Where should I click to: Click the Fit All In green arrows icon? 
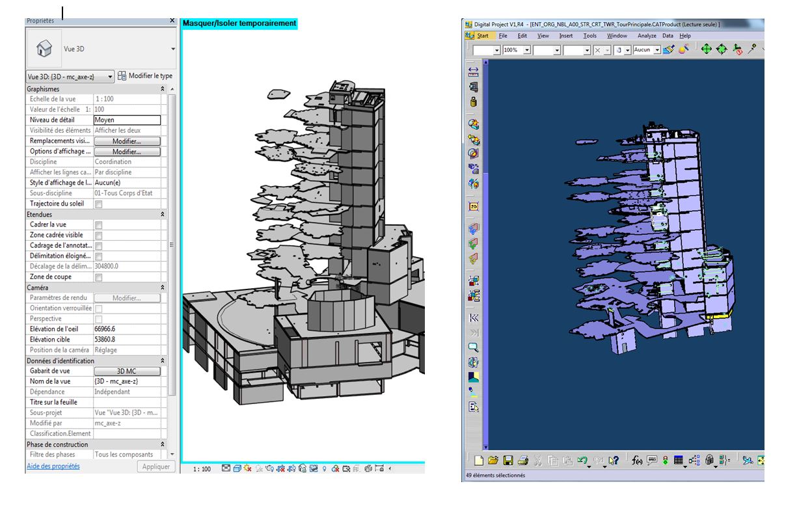[706, 49]
